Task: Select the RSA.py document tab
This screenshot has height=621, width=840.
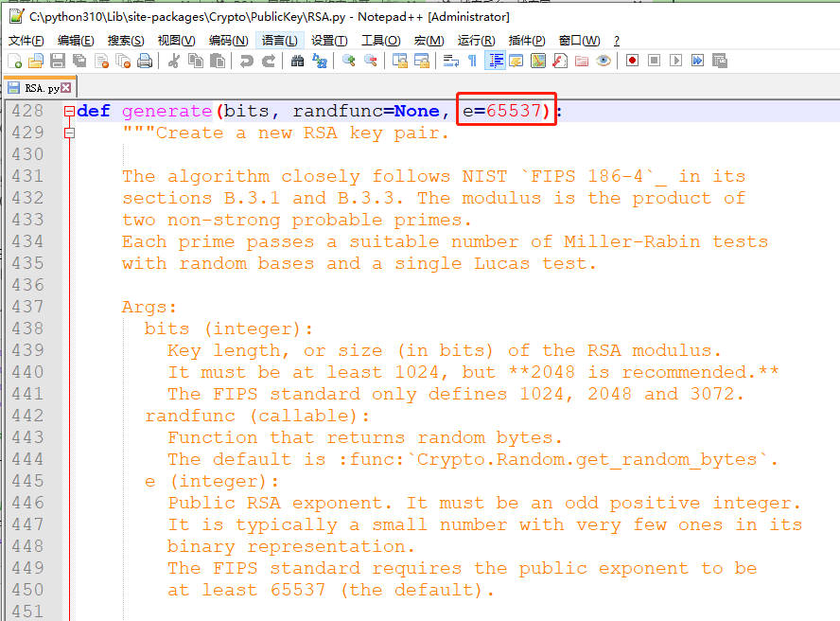Action: pyautogui.click(x=40, y=88)
